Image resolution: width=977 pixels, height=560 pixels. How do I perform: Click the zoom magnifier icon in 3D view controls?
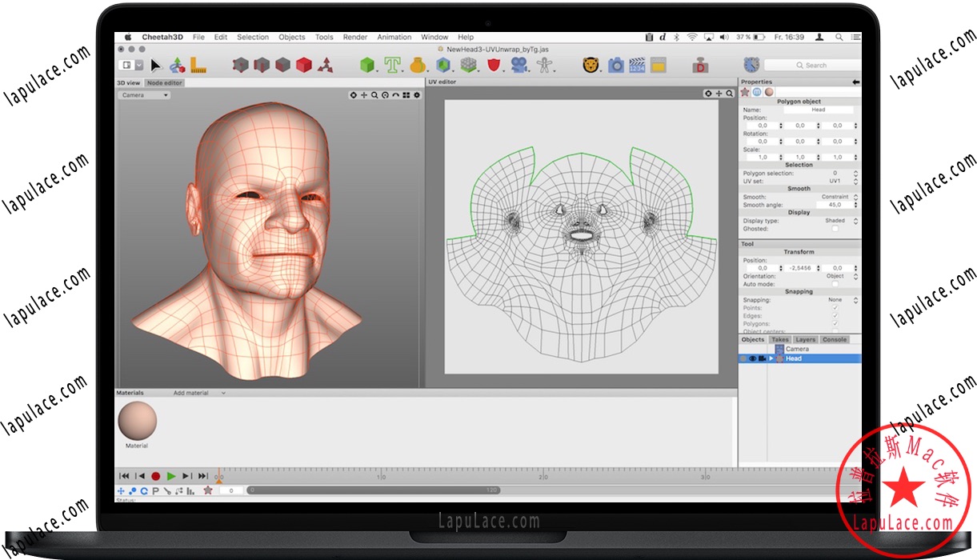[x=374, y=95]
